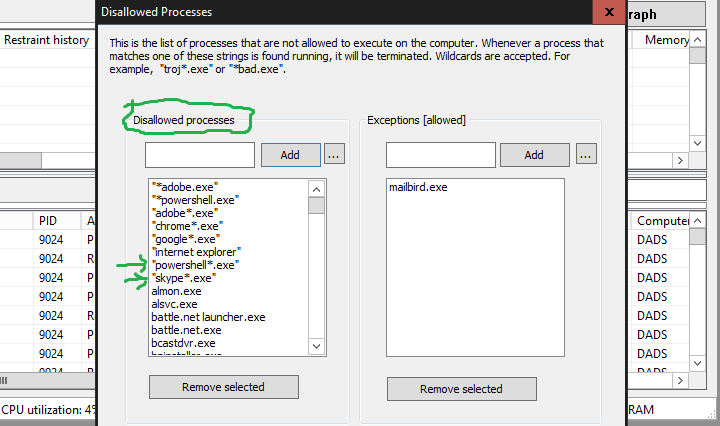
Task: Click Add button for exceptions list
Action: point(534,155)
